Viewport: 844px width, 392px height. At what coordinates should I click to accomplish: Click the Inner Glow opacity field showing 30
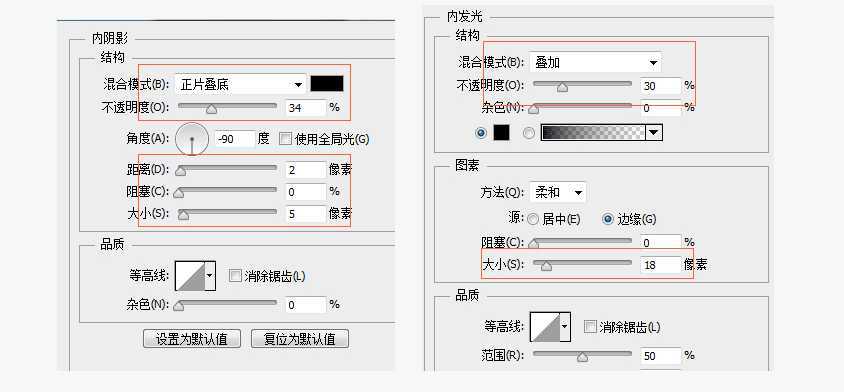click(x=661, y=86)
